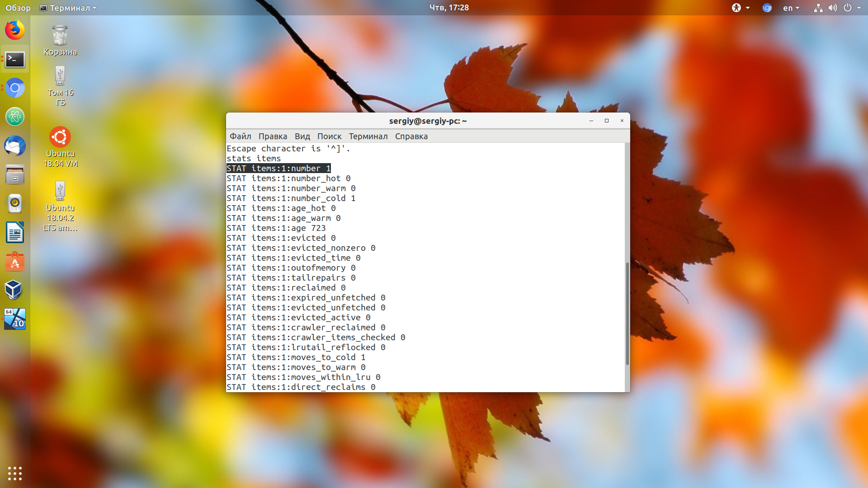The height and width of the screenshot is (488, 868).
Task: Maximize the terminal window
Action: (606, 121)
